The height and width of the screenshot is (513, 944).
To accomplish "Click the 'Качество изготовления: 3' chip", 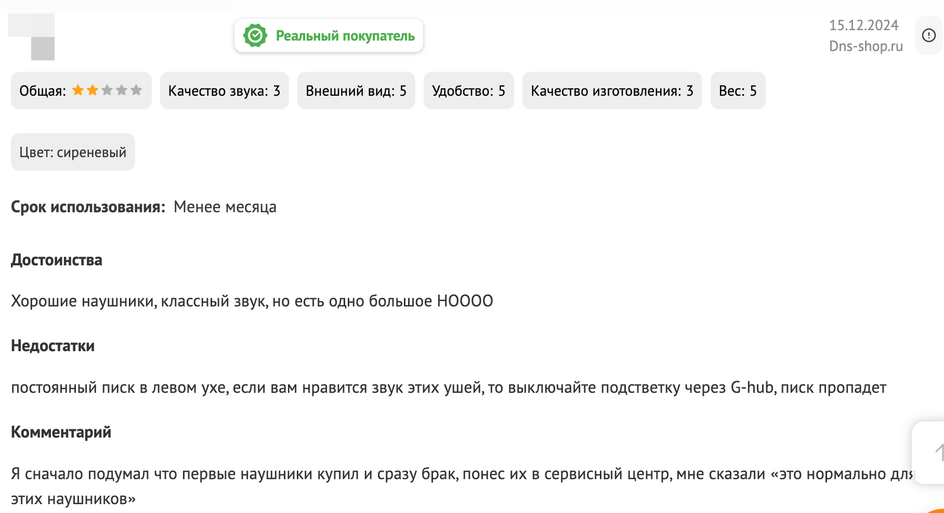I will click(612, 91).
